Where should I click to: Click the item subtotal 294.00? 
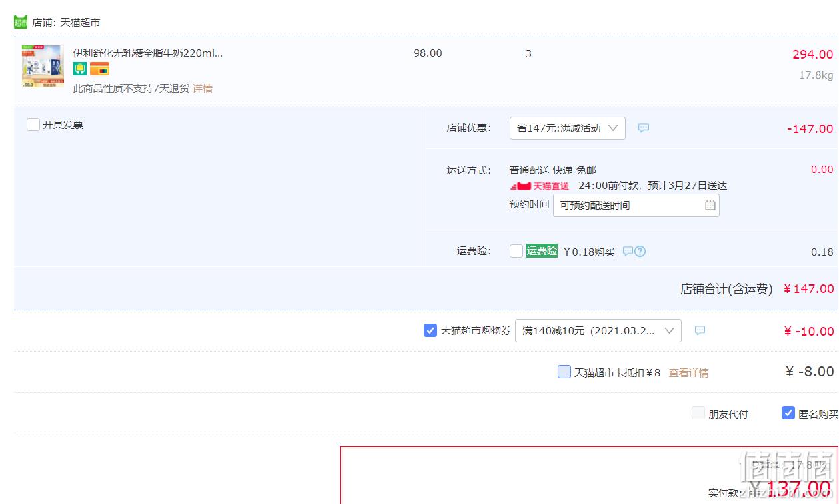(813, 55)
